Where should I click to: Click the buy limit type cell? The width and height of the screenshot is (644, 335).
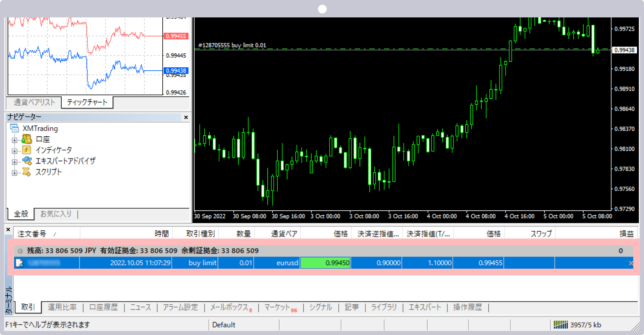[x=196, y=263]
